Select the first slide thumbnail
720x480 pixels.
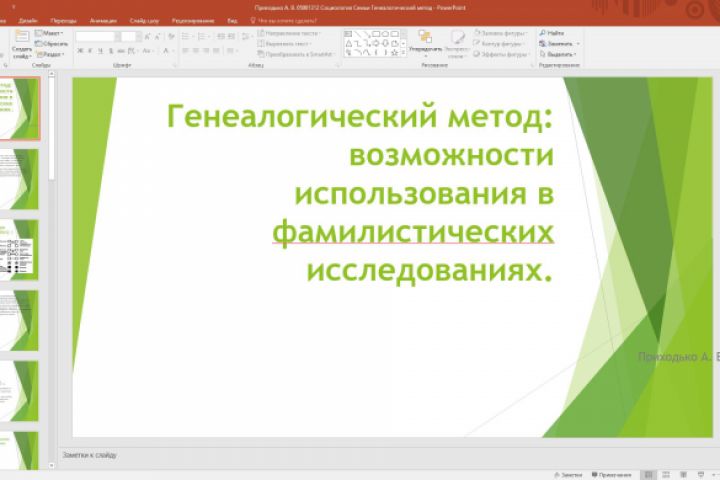19,108
